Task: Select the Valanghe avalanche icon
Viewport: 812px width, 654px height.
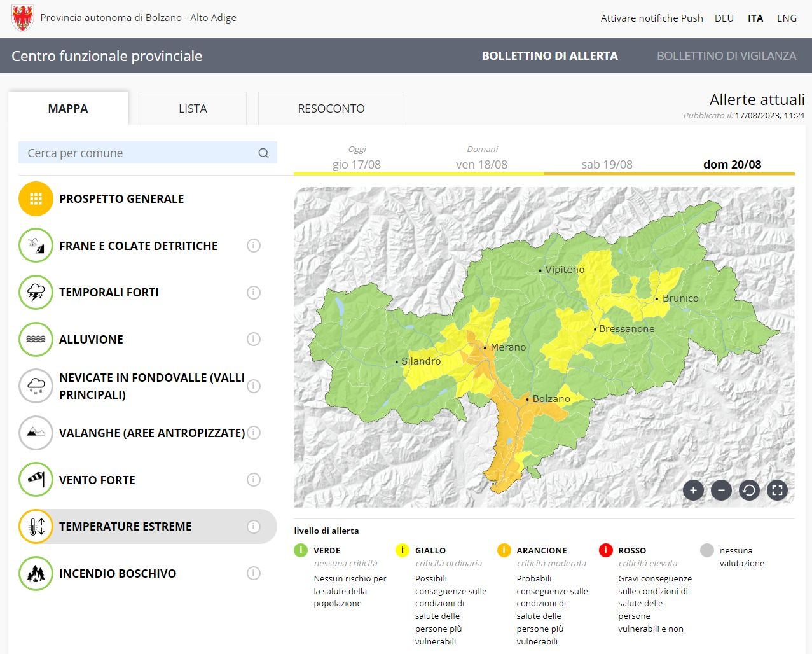Action: coord(36,433)
